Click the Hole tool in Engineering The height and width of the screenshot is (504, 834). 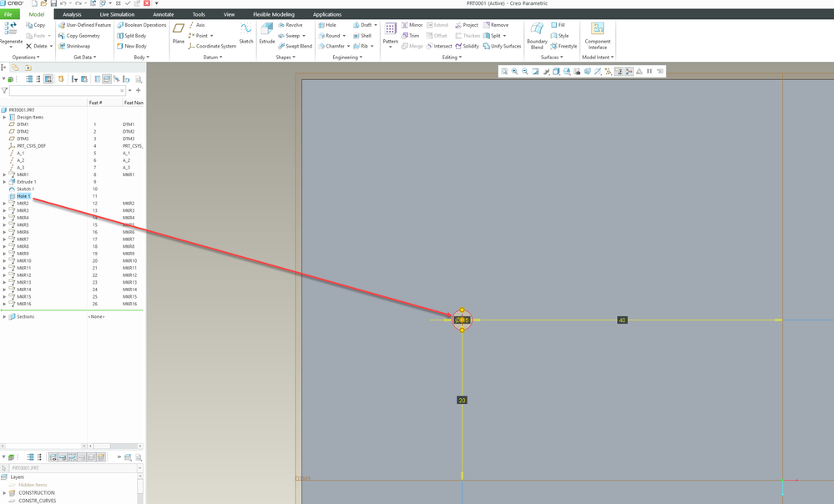(x=326, y=25)
